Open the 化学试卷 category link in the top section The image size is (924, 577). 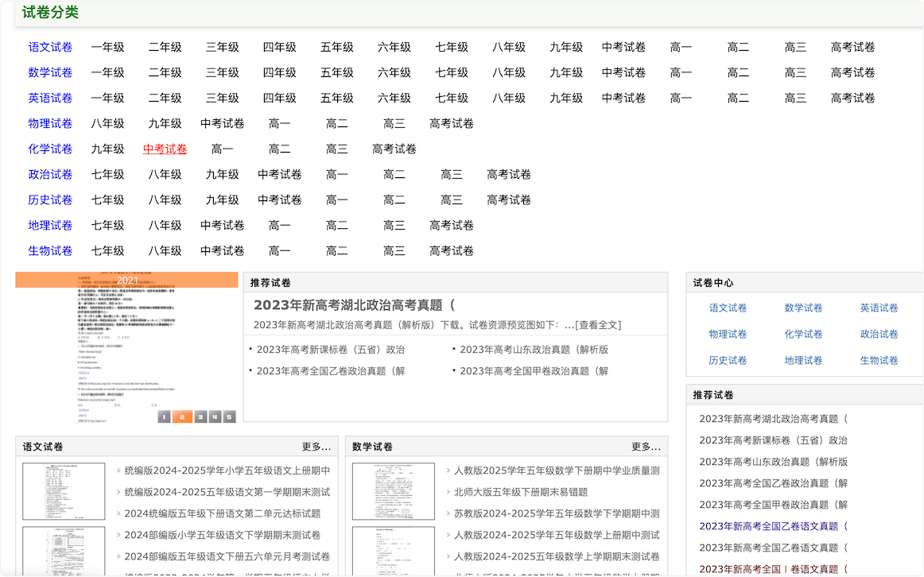coord(50,149)
